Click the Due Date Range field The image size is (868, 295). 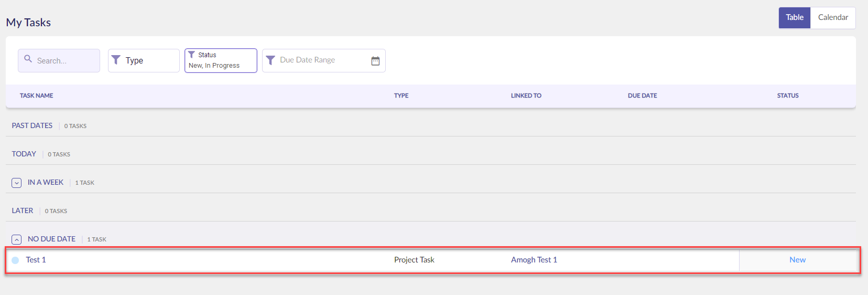click(x=324, y=60)
